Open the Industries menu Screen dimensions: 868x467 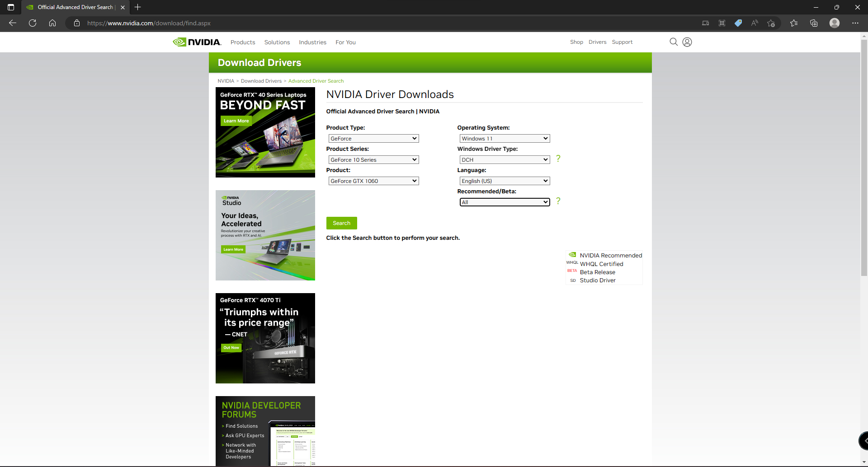pos(312,42)
